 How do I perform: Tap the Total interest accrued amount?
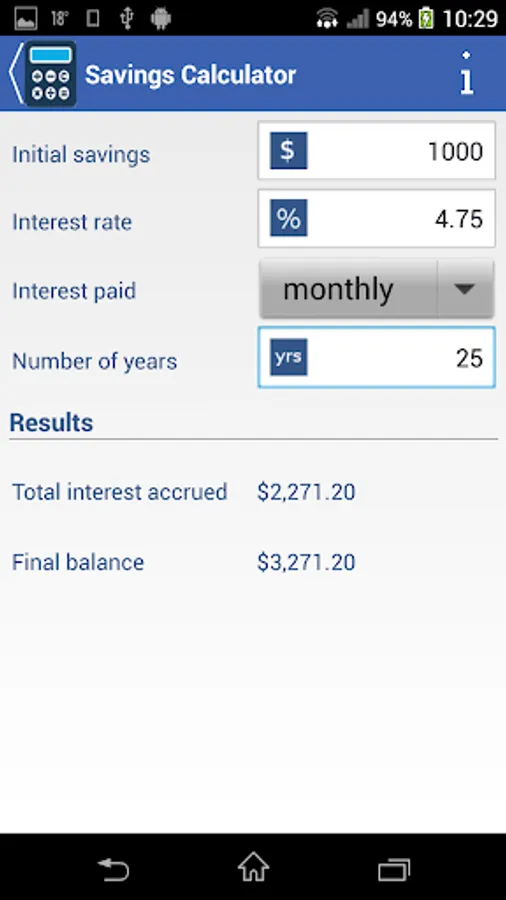click(306, 492)
